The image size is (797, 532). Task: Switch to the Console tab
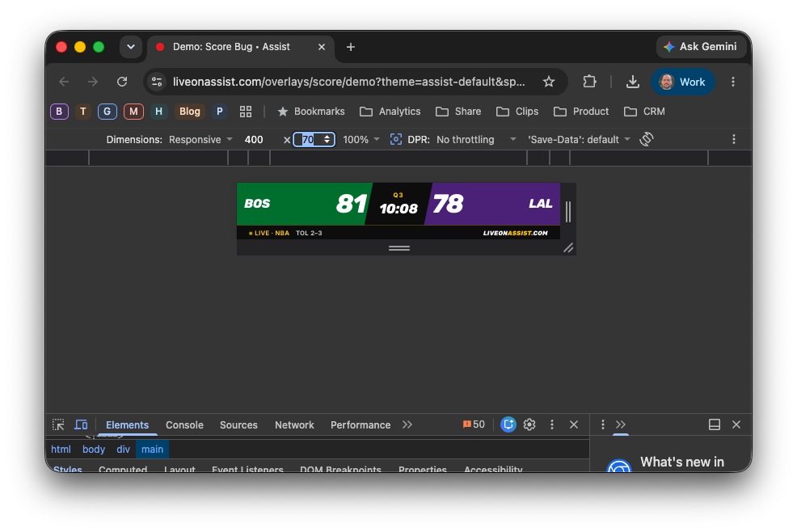[x=184, y=425]
